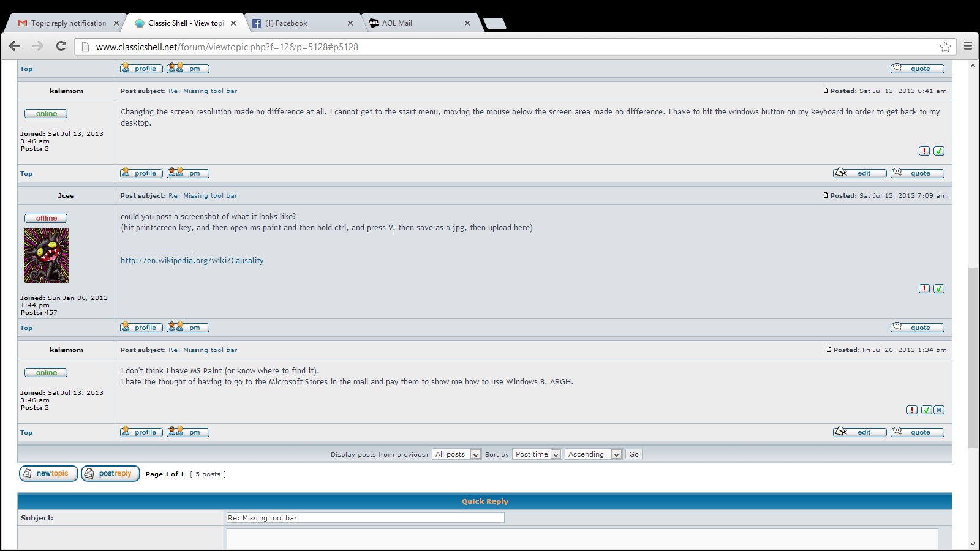Bookmark page with the star icon
Viewport: 980px width, 551px height.
[x=945, y=47]
